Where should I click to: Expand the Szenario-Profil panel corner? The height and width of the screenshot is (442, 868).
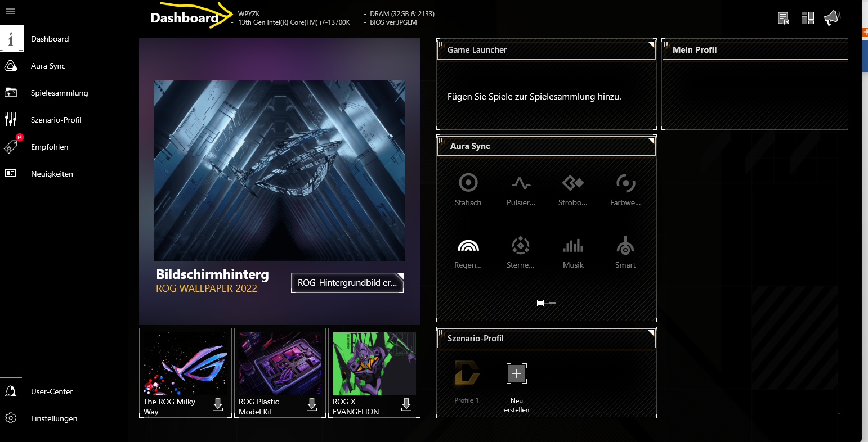point(651,332)
